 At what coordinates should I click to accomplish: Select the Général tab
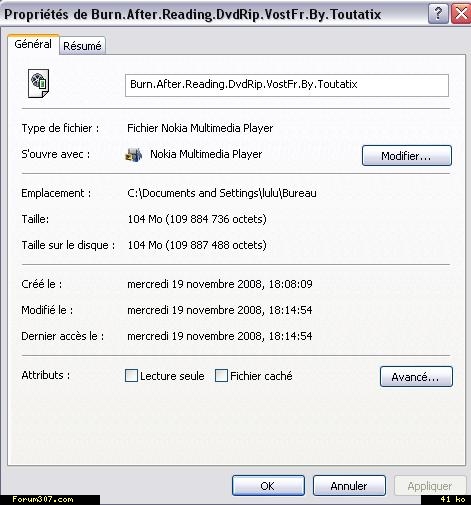33,44
